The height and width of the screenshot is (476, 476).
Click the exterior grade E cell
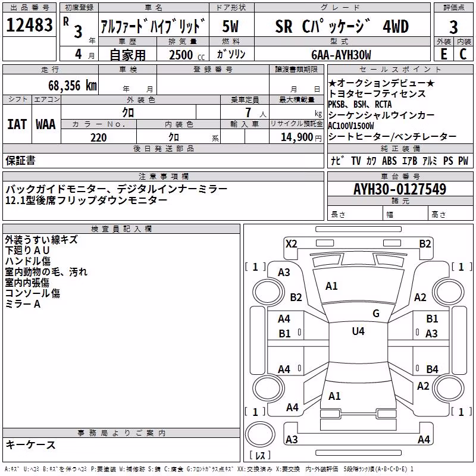coord(444,54)
